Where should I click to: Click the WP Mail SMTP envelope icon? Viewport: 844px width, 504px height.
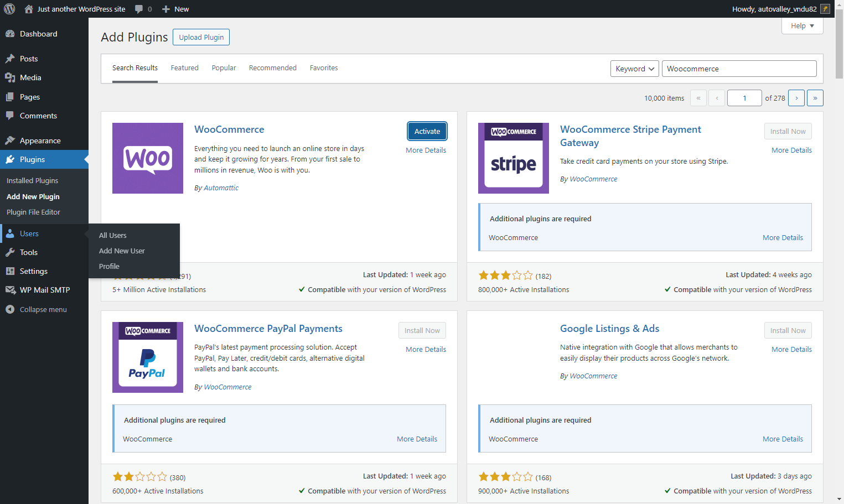point(10,290)
